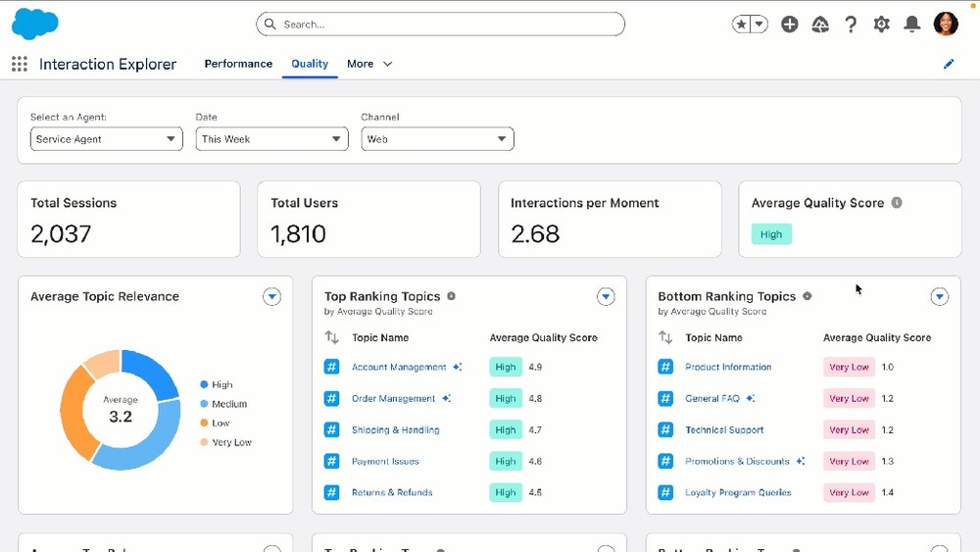This screenshot has height=552, width=980.
Task: Open the favorites list dropdown arrow
Action: click(759, 25)
